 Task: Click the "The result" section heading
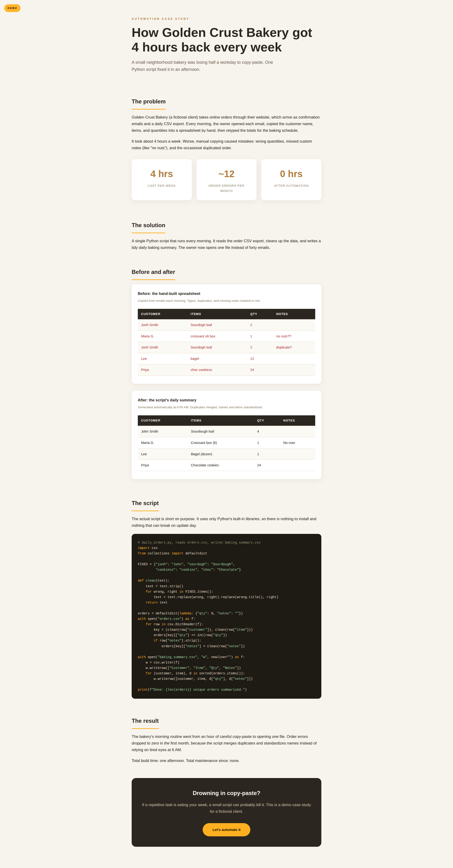[145, 721]
